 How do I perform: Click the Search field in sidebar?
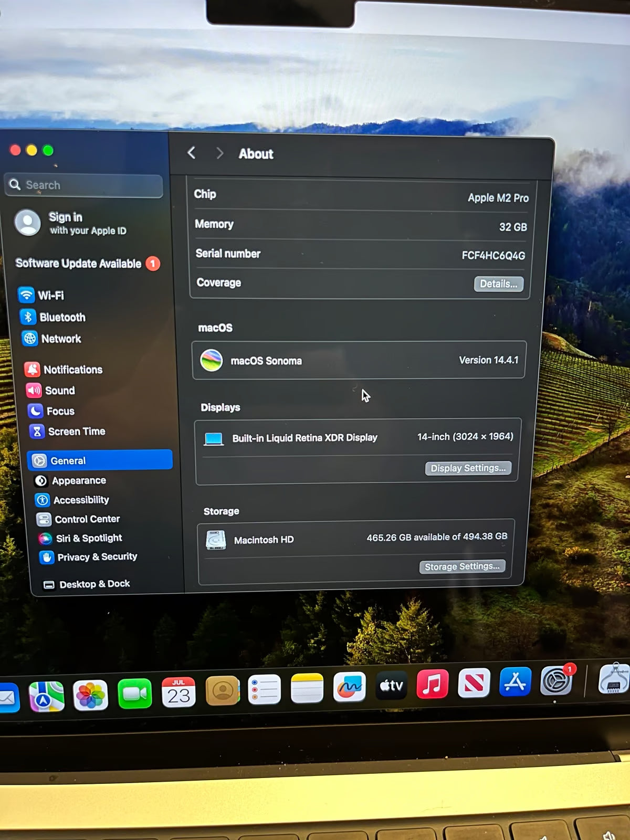(x=84, y=185)
